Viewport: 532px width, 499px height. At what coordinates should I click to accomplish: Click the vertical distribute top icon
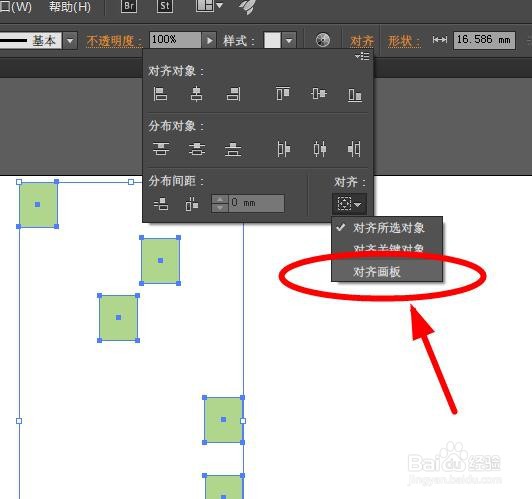click(x=161, y=149)
